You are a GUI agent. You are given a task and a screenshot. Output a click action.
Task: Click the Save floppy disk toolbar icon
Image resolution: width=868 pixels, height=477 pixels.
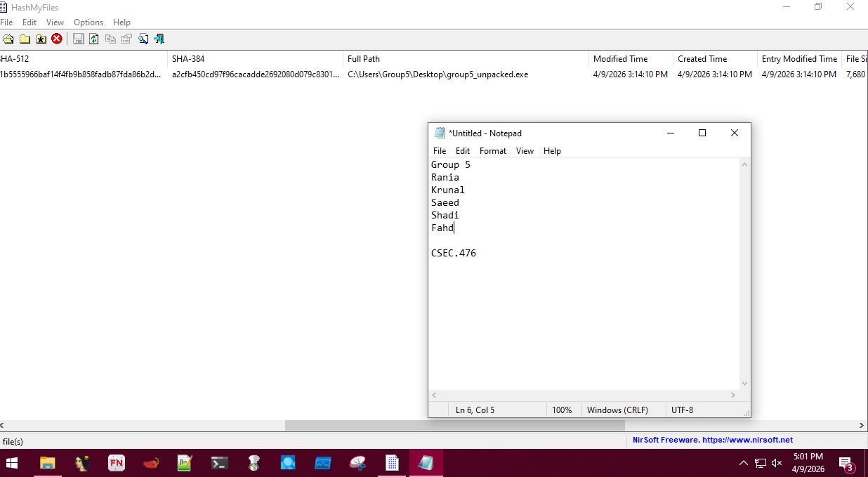click(x=79, y=39)
